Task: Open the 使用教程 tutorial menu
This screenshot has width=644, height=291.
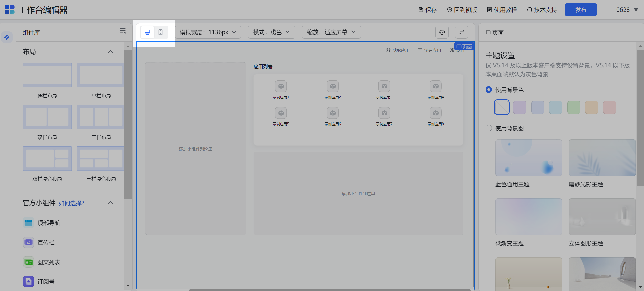Action: (x=501, y=10)
